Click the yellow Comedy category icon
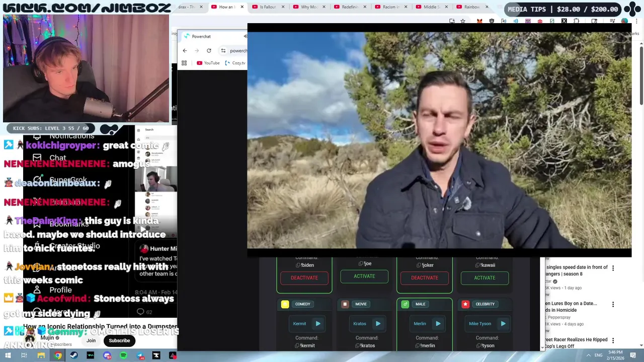This screenshot has width=644, height=362. pyautogui.click(x=285, y=304)
